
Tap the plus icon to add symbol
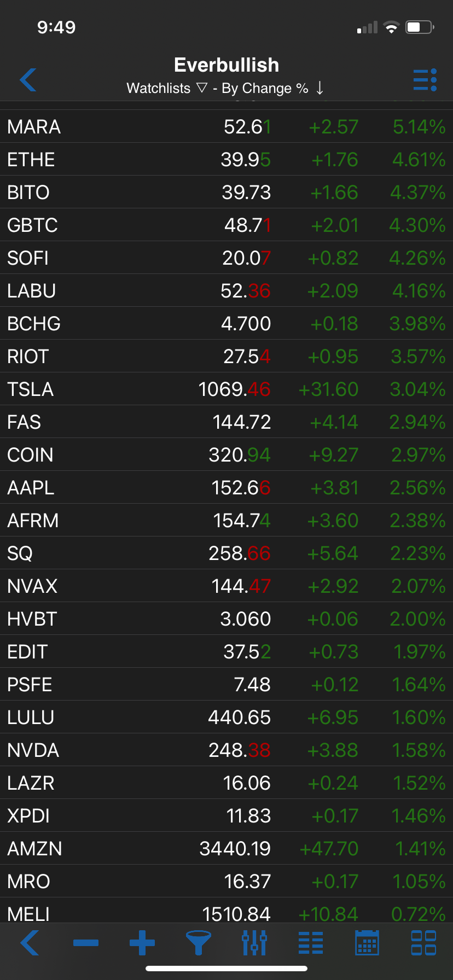coord(142,942)
